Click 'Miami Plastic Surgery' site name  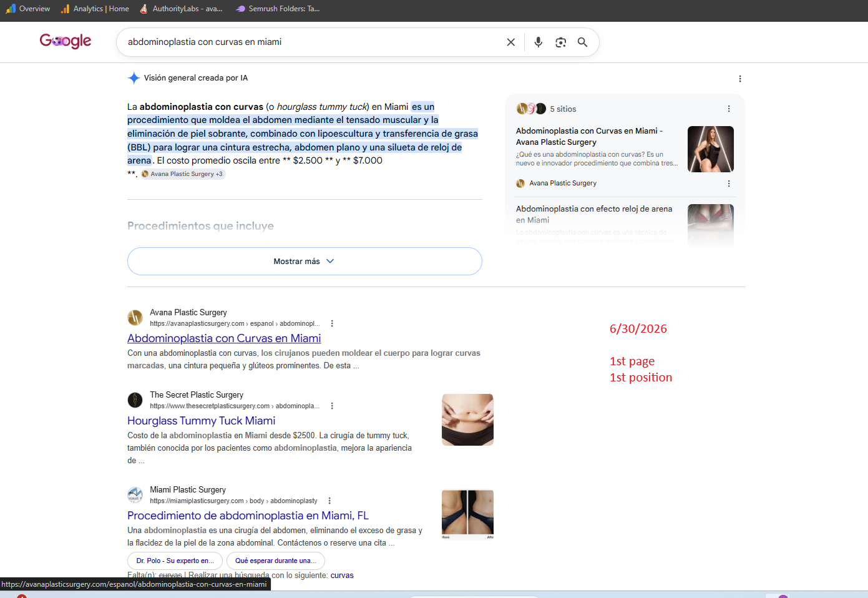(188, 490)
